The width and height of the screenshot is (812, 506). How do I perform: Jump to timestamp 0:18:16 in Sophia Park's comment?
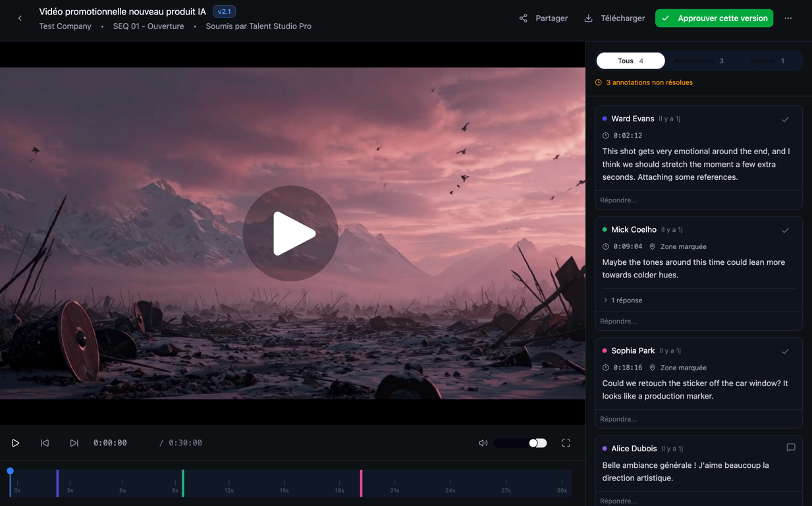pyautogui.click(x=622, y=368)
